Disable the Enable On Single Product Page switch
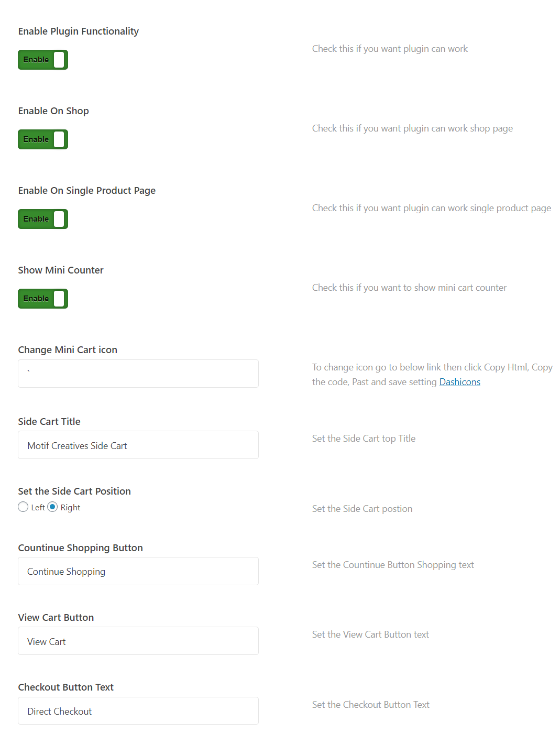Image resolution: width=560 pixels, height=733 pixels. click(x=43, y=219)
